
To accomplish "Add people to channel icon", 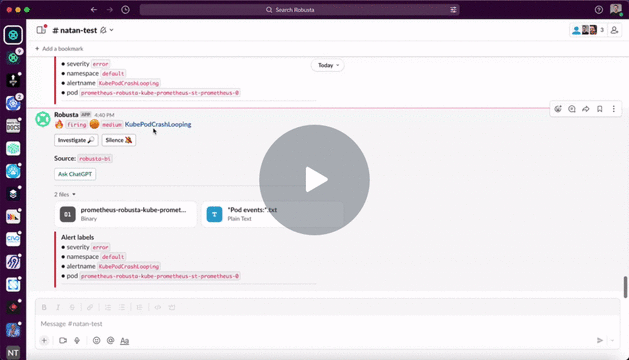I will 614,30.
